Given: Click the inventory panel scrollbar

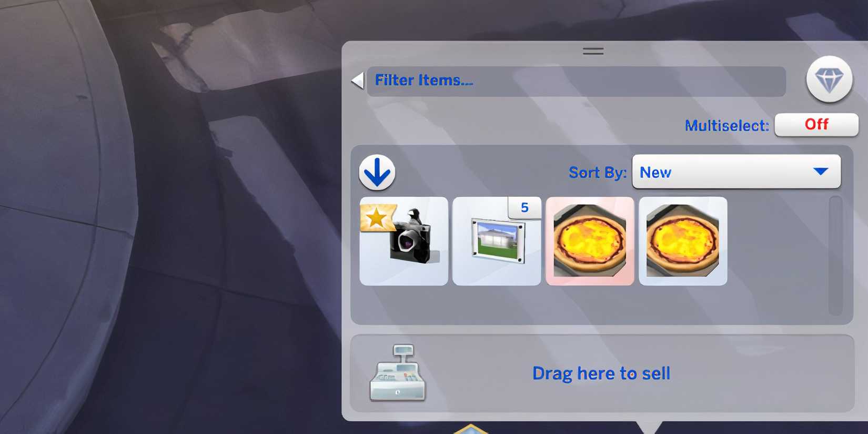Looking at the screenshot, I should tap(835, 256).
